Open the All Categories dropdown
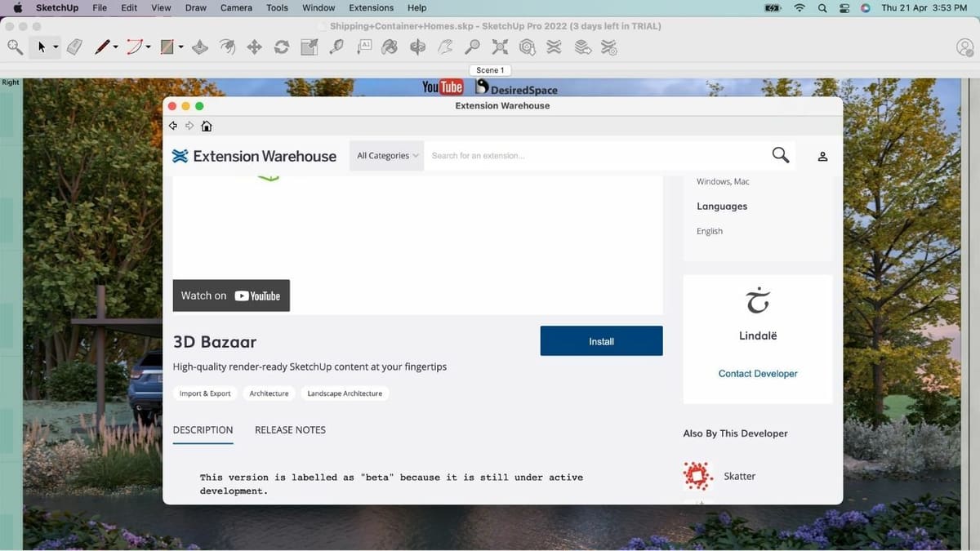980x551 pixels. tap(387, 155)
